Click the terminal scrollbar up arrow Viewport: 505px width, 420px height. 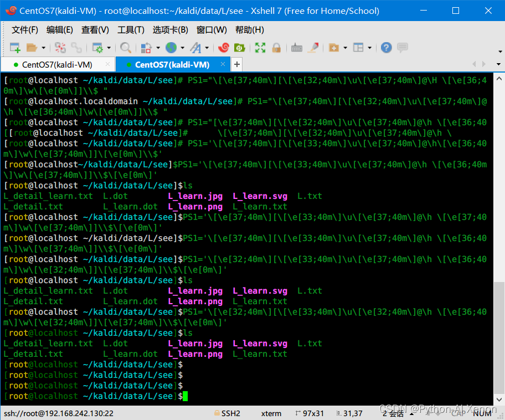tap(499, 79)
